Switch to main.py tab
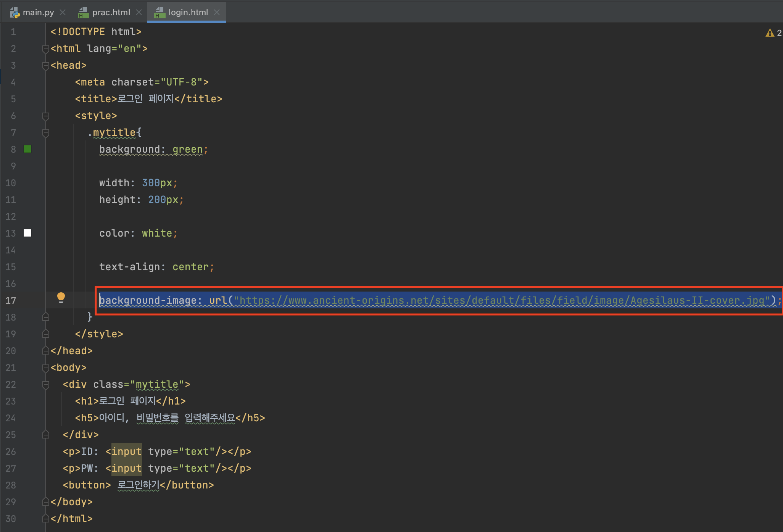 coord(38,12)
